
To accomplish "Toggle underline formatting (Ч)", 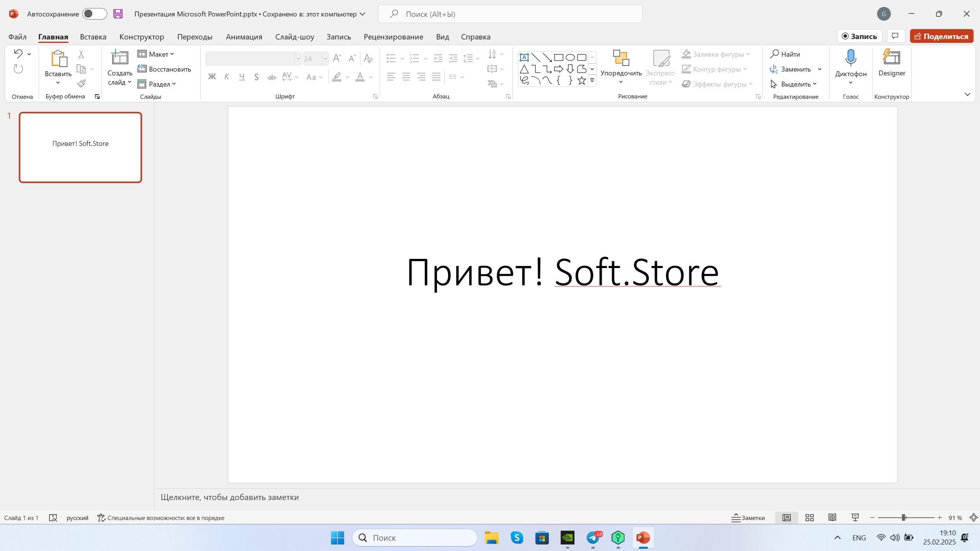I will click(242, 77).
